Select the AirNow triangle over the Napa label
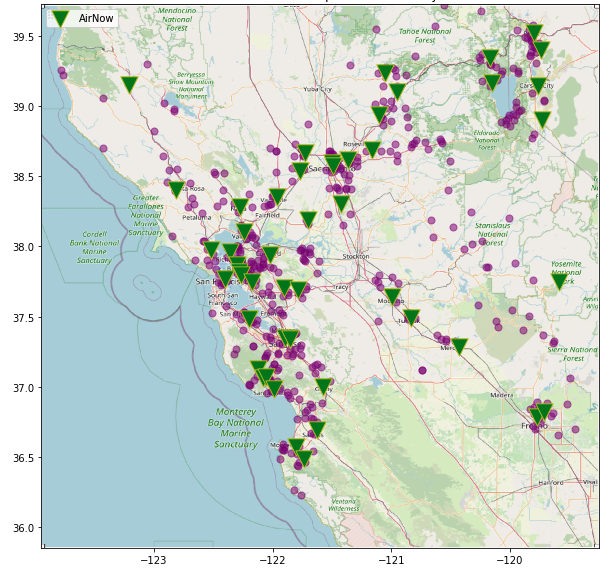The image size is (609, 572). [240, 207]
